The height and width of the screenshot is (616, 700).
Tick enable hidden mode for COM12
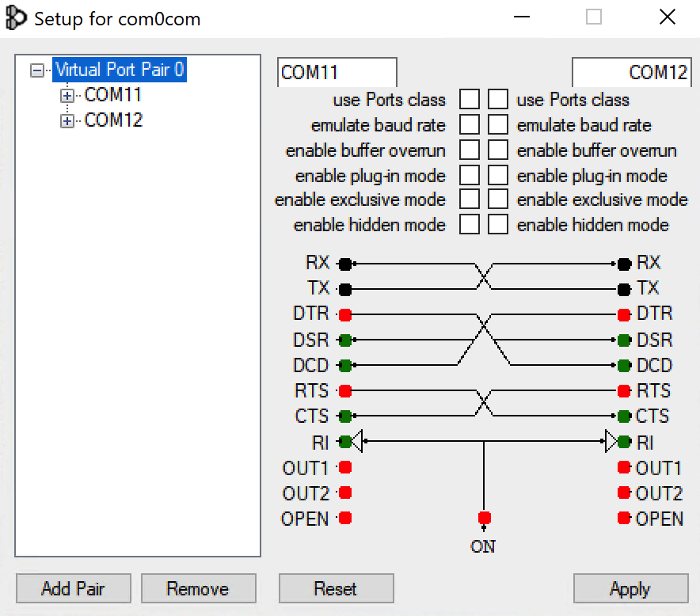pos(498,224)
